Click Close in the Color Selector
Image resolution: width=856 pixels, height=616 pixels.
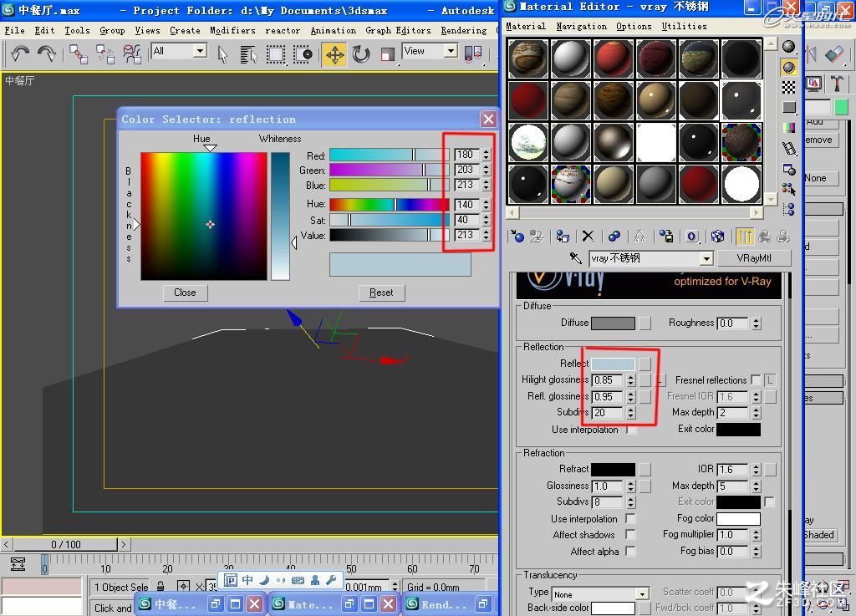[x=185, y=293]
